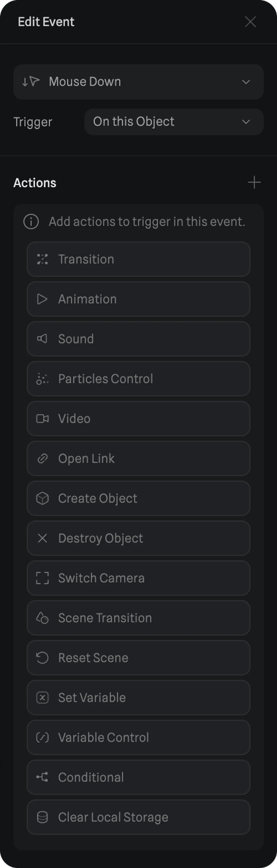Choose the Destroy Object action
Screen dimensions: 277x868
138,538
